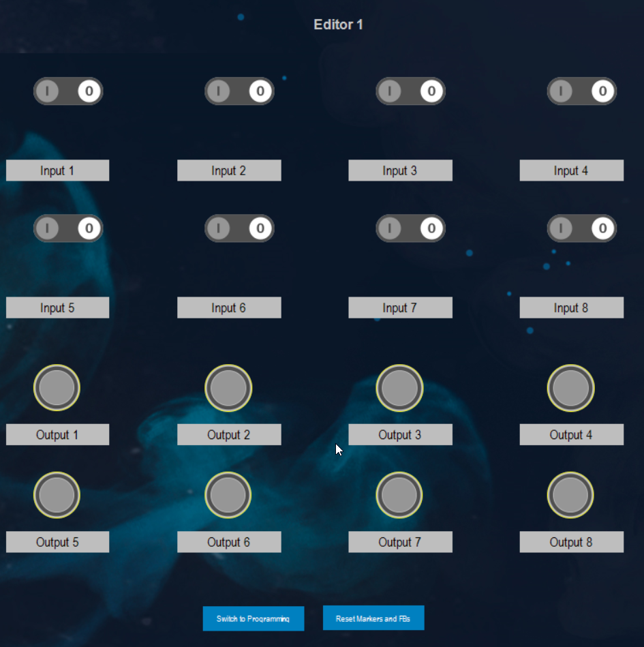The image size is (644, 647).
Task: Select the Output 5 indicator circle
Action: pyautogui.click(x=57, y=495)
